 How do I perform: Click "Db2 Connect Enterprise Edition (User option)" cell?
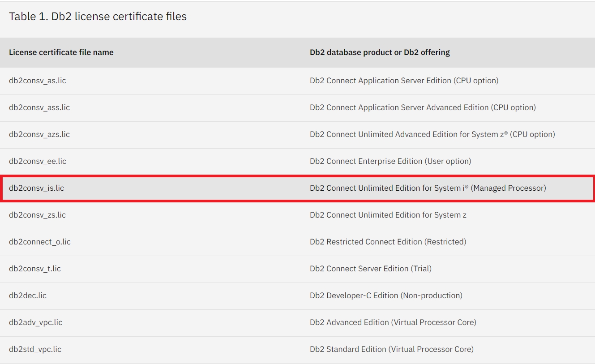click(x=390, y=161)
